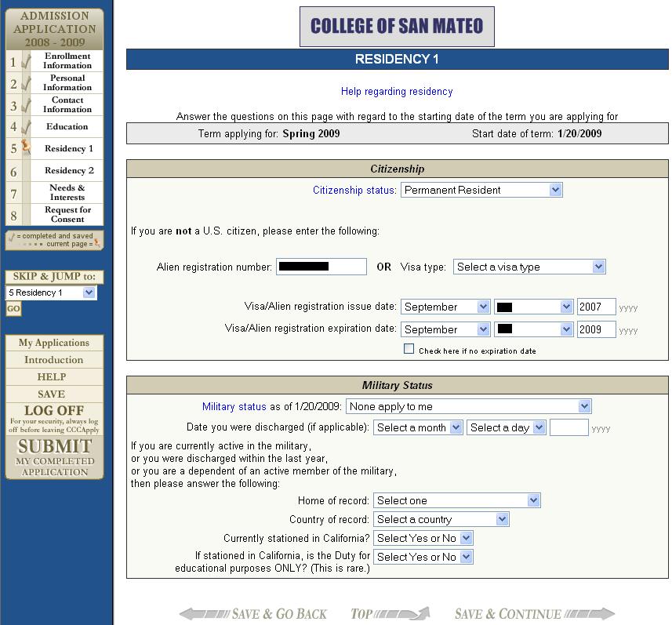Open expiration date day dropdown
Viewport: 672px width, 625px height.
point(533,329)
